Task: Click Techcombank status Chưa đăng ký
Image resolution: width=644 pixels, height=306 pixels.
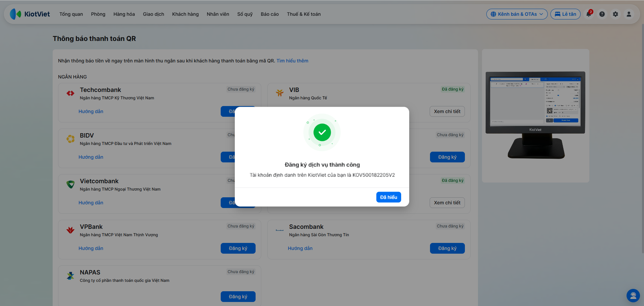Action: pyautogui.click(x=241, y=89)
